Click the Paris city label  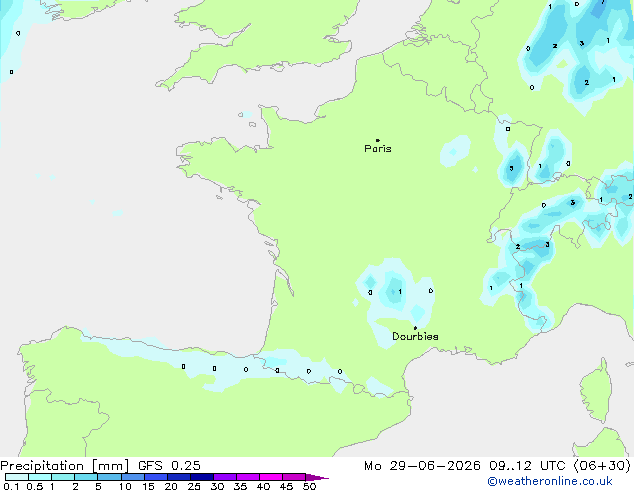(378, 149)
